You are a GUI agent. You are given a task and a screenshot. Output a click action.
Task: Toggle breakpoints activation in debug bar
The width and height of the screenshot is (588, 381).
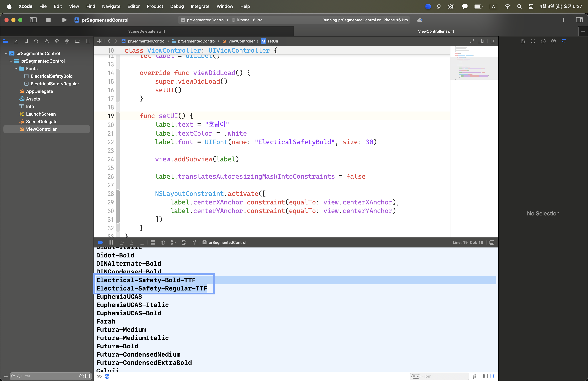(x=100, y=242)
